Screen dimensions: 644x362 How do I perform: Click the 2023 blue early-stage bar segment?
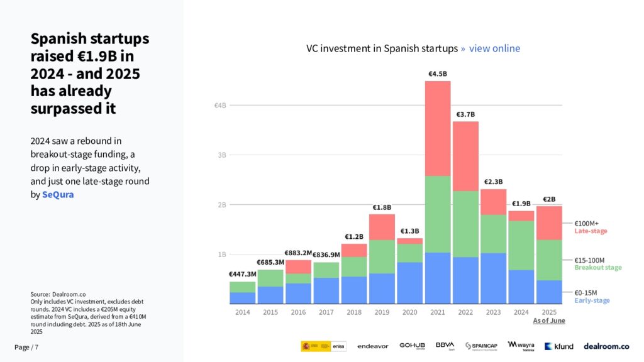[x=493, y=278]
